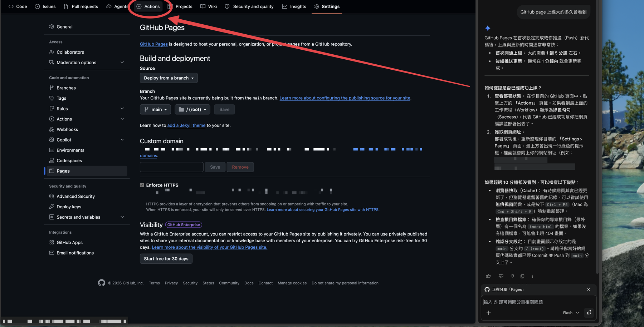Click the copy response icon

click(x=522, y=276)
